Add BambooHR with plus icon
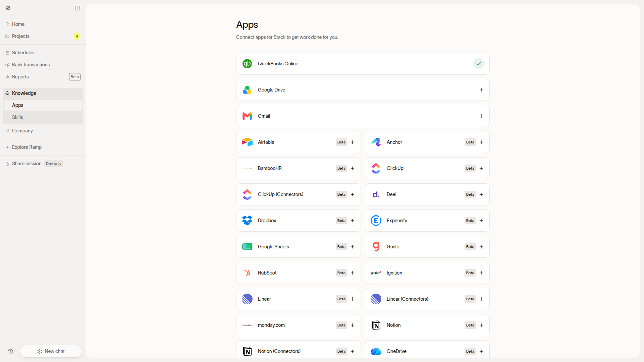Viewport: 644px width, 362px height. (353, 168)
